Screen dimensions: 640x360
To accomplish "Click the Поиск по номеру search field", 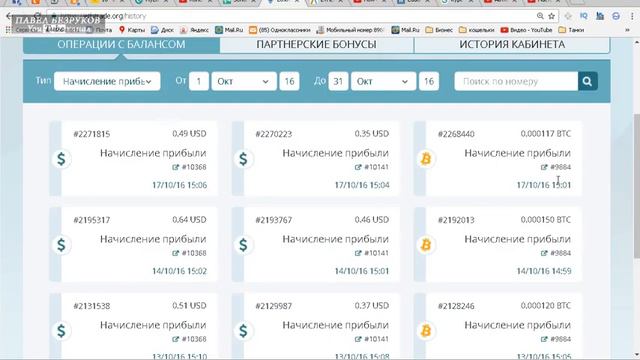I will click(516, 81).
